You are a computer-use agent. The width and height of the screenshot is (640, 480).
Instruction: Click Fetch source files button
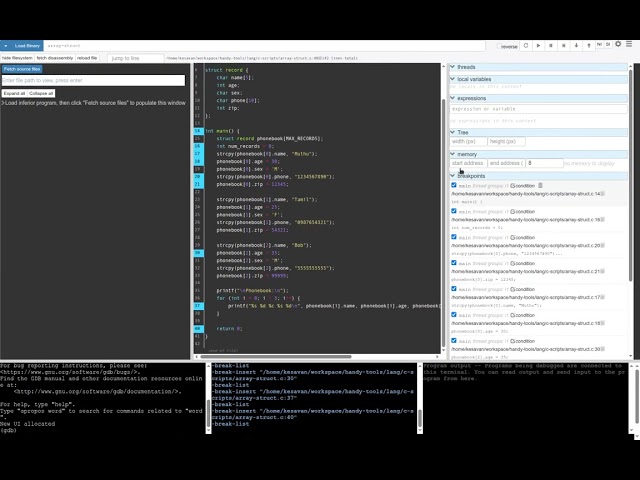click(x=22, y=69)
